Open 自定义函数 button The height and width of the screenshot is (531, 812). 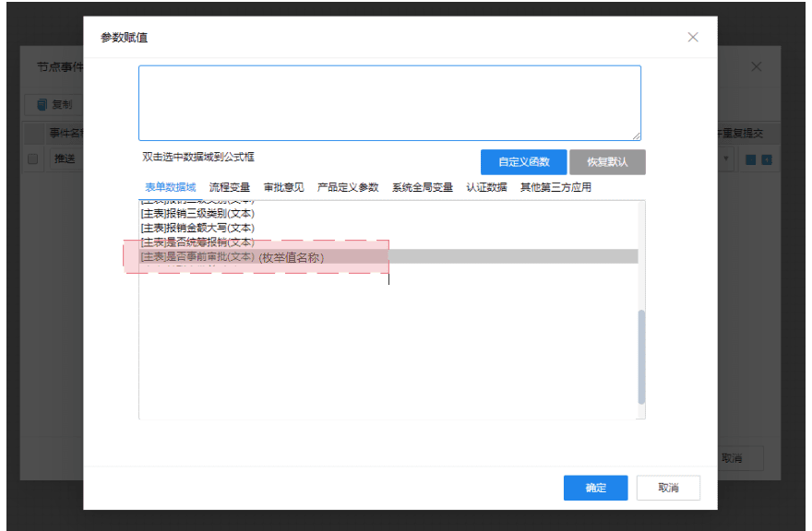click(523, 162)
